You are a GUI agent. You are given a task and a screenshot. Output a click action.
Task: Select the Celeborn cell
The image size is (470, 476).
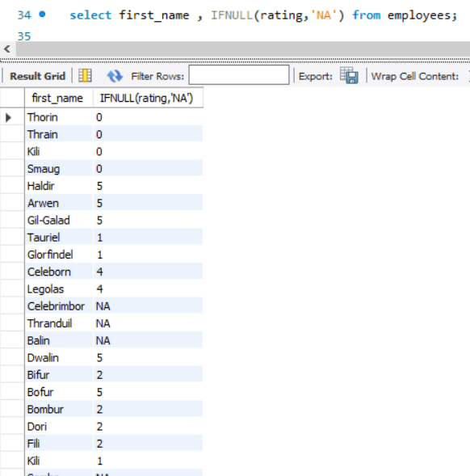59,272
